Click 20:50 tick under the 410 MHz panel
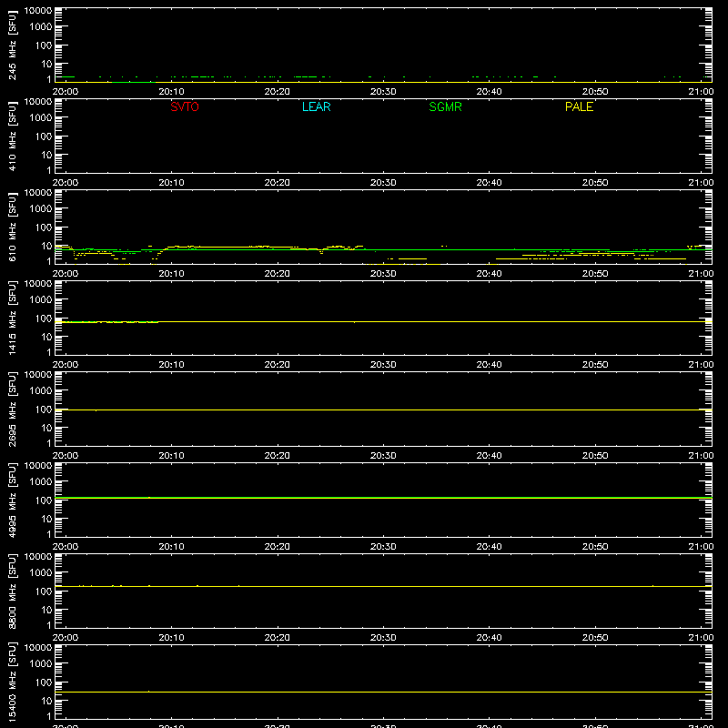 595,183
